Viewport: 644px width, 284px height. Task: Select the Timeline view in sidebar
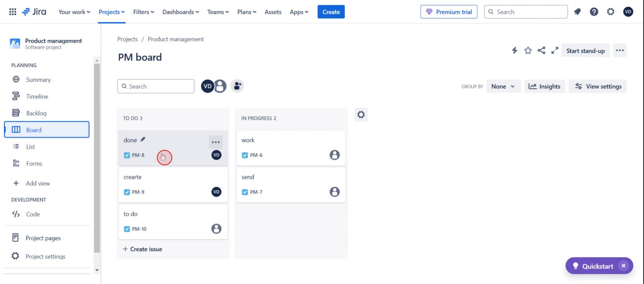coord(37,96)
